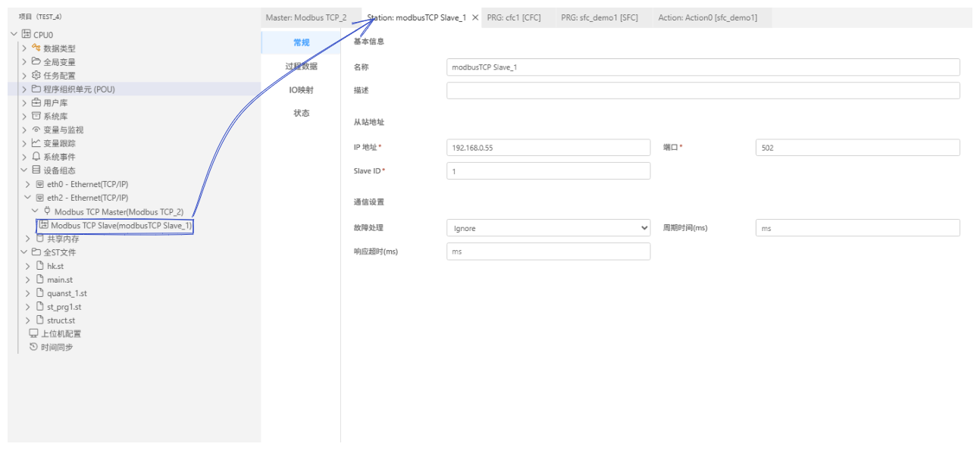980x450 pixels.
Task: Click the 响应超时(ms) input field
Action: click(x=548, y=252)
